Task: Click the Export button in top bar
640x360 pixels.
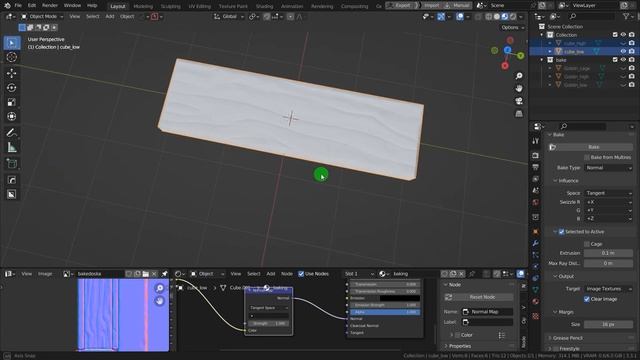Action: [x=402, y=6]
